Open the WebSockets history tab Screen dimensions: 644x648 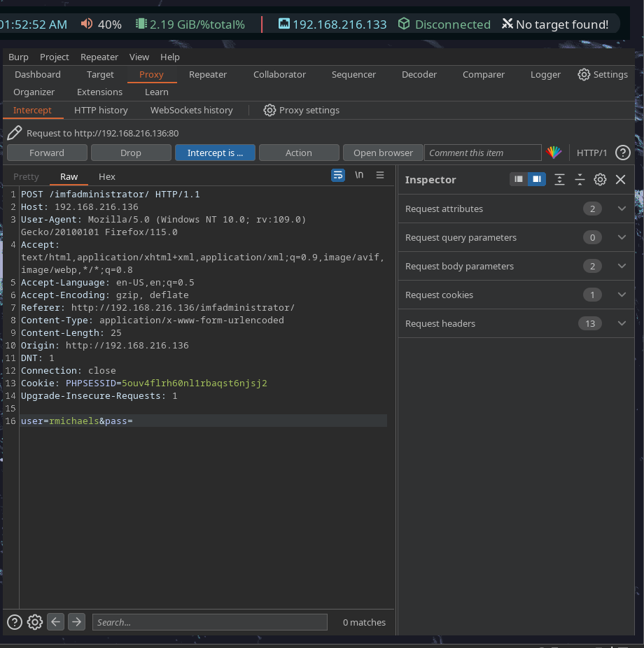pos(191,111)
